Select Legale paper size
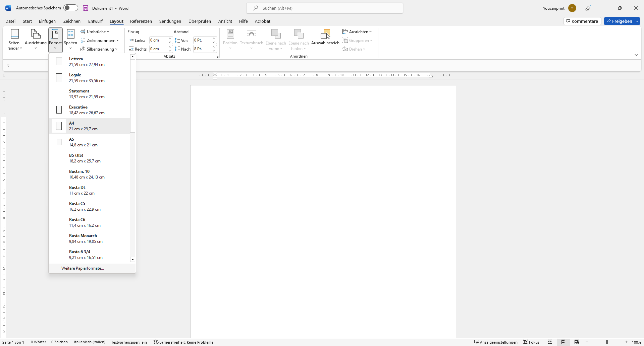Screen dimensions: 644x346 click(x=89, y=78)
